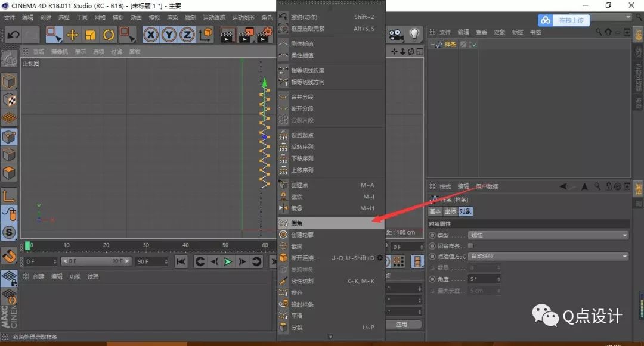This screenshot has height=346, width=644.
Task: Open the 类型 dropdown showing 线性
Action: (x=549, y=235)
